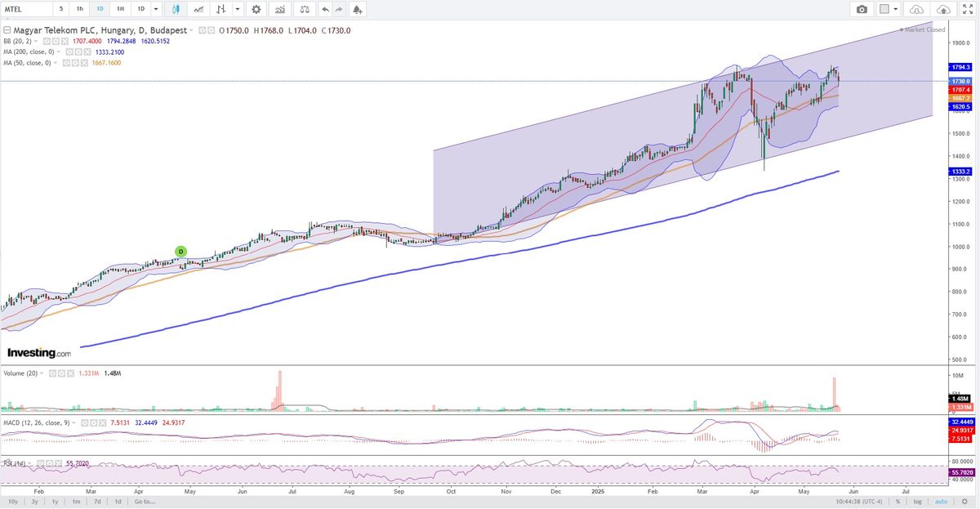The image size is (980, 509).
Task: Take a chart snapshot with camera icon
Action: coord(862,9)
